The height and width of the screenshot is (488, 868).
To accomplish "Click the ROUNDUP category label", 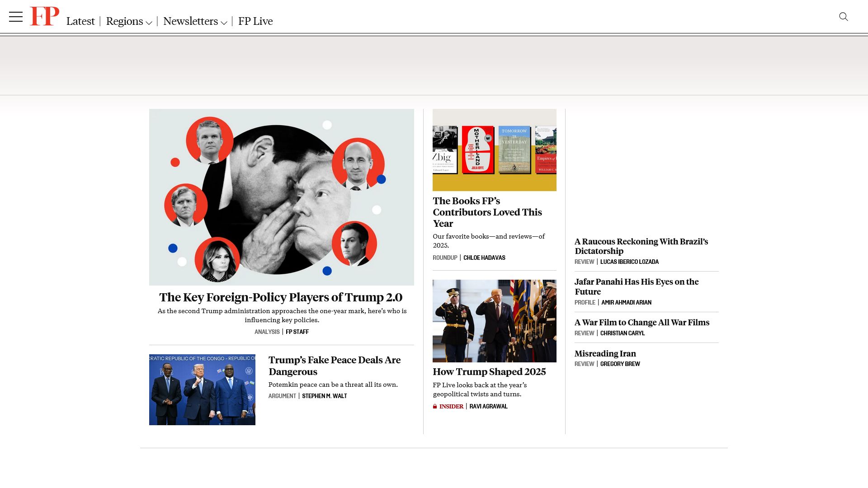I will point(445,258).
